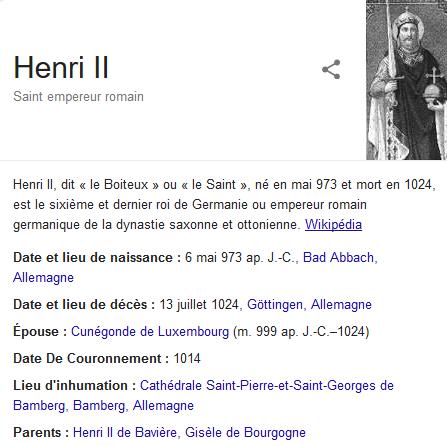The image size is (447, 446).
Task: Open the Göttingen death place link
Action: tap(275, 305)
